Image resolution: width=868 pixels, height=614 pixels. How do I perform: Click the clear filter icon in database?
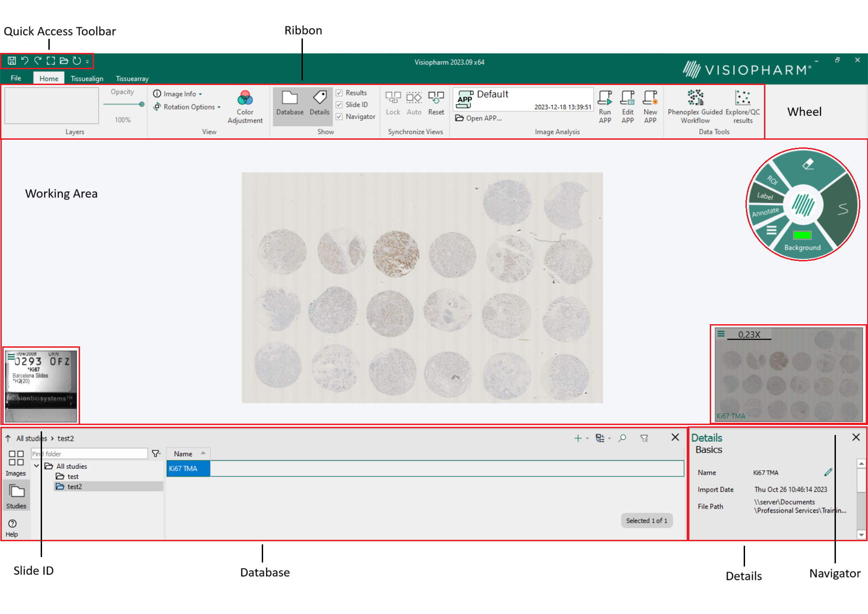point(644,438)
